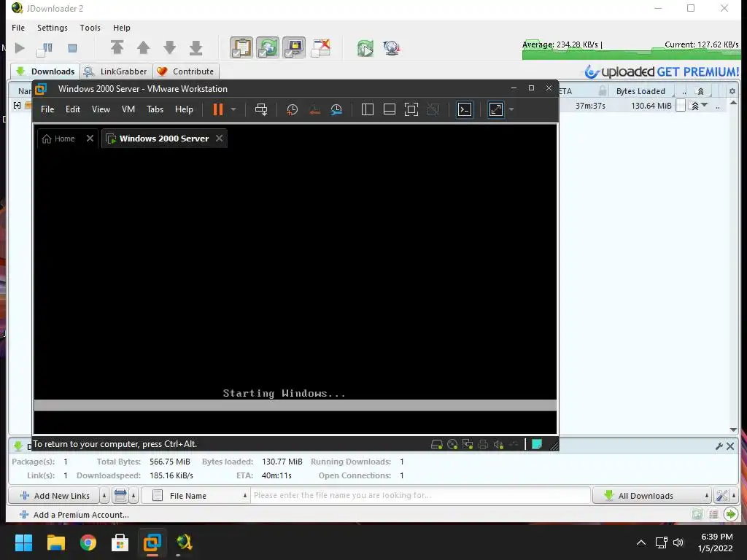747x560 pixels.
Task: Switch to VMware Home tab
Action: [x=58, y=139]
